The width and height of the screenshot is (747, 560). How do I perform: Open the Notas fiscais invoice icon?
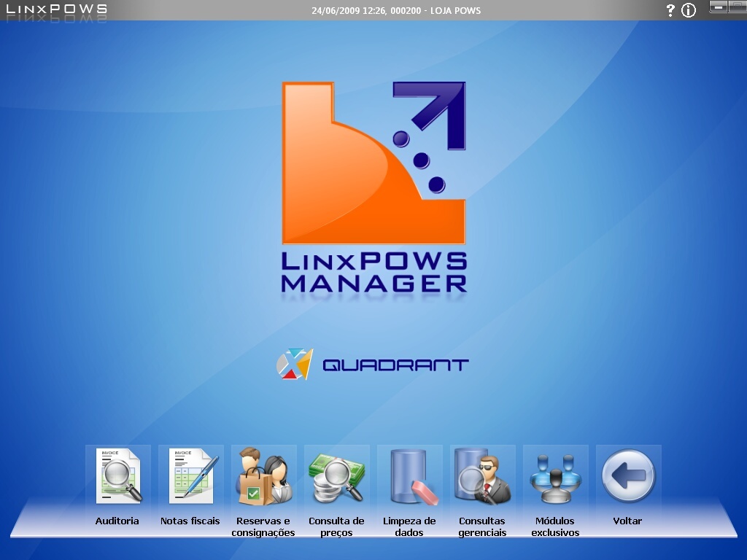tap(193, 475)
